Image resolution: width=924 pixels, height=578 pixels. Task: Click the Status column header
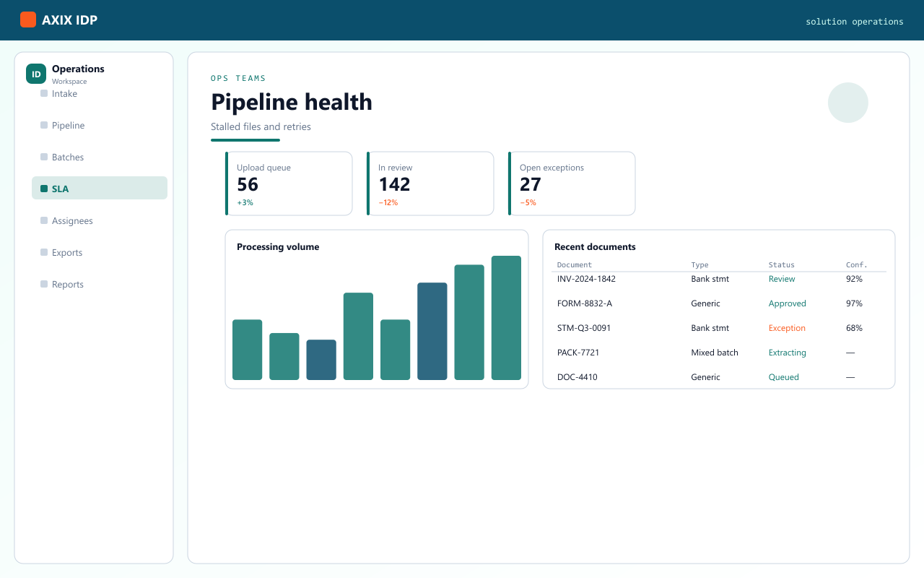781,265
